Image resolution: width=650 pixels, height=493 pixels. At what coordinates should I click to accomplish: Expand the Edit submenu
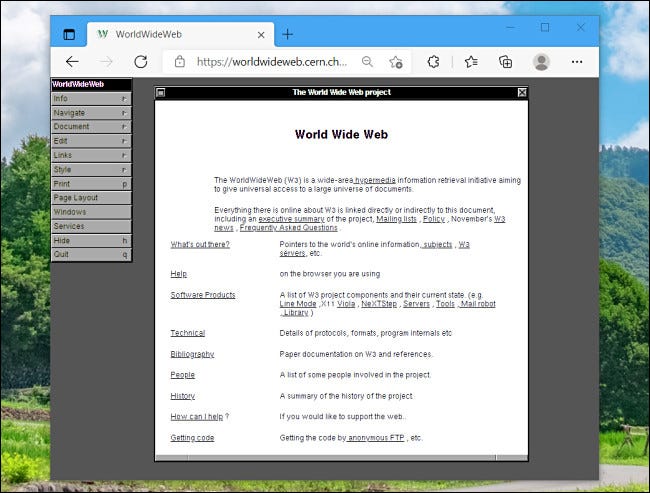click(91, 141)
